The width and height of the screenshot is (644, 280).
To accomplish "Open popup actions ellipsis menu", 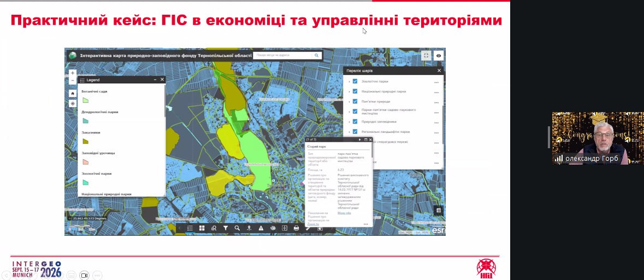I will 365,224.
